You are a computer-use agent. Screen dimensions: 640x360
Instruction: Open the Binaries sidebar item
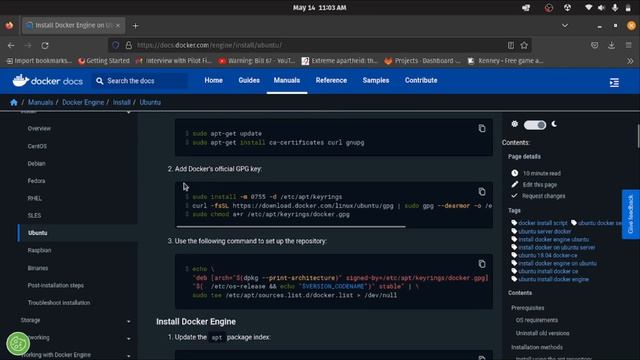(x=38, y=268)
